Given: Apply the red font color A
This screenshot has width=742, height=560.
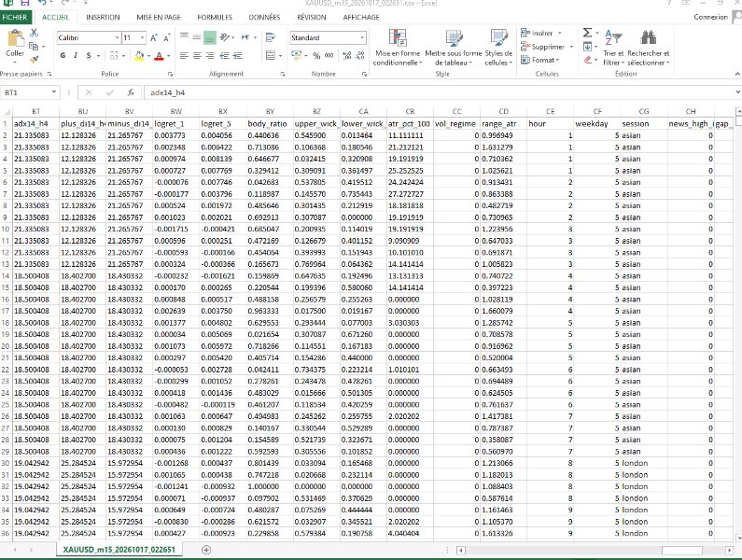Looking at the screenshot, I should [x=159, y=56].
